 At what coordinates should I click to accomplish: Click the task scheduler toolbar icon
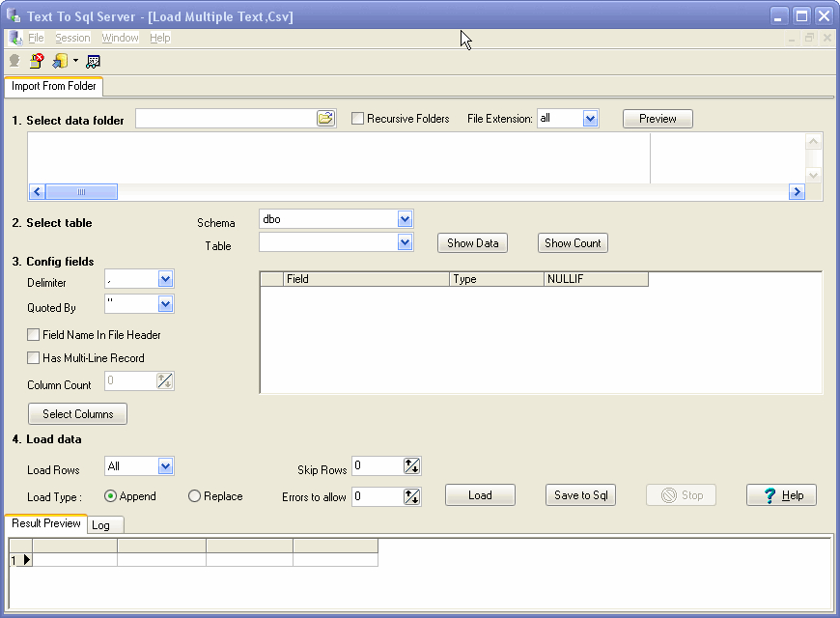pyautogui.click(x=94, y=62)
